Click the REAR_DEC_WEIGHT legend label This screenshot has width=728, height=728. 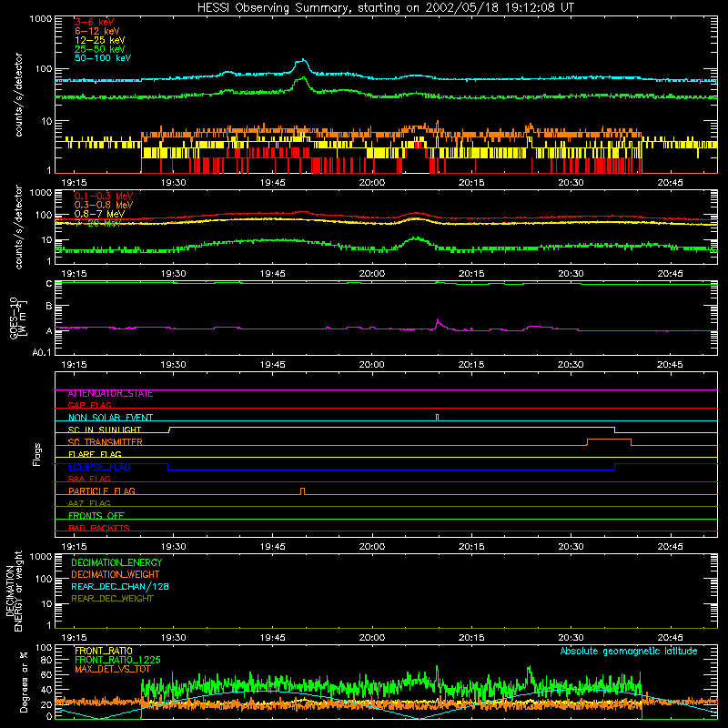112,599
